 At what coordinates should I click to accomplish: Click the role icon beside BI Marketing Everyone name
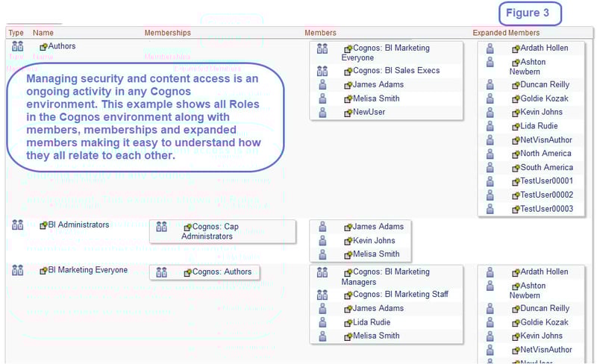coord(17,270)
